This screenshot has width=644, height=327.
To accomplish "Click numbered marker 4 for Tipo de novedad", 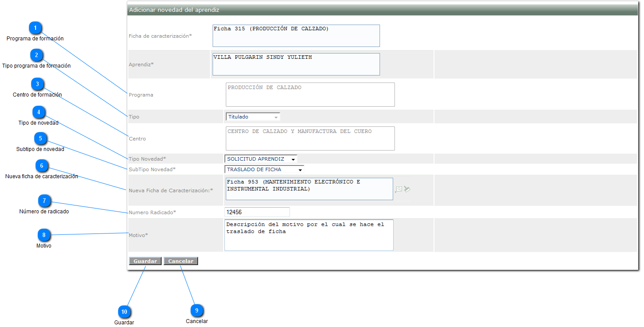I will tap(39, 112).
